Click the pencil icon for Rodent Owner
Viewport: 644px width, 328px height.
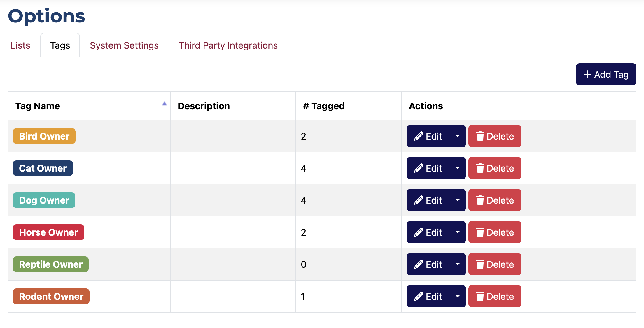click(419, 296)
